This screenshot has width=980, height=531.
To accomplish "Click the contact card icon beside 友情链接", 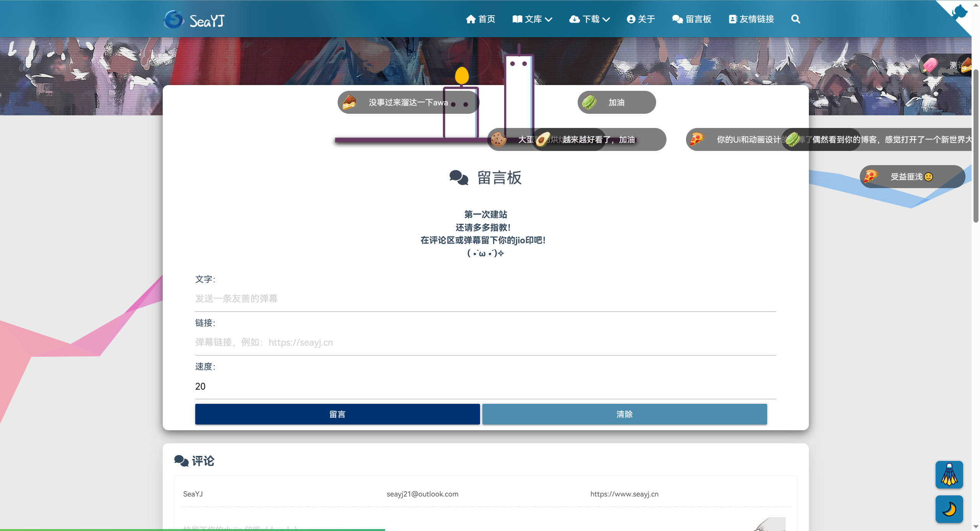I will [732, 19].
